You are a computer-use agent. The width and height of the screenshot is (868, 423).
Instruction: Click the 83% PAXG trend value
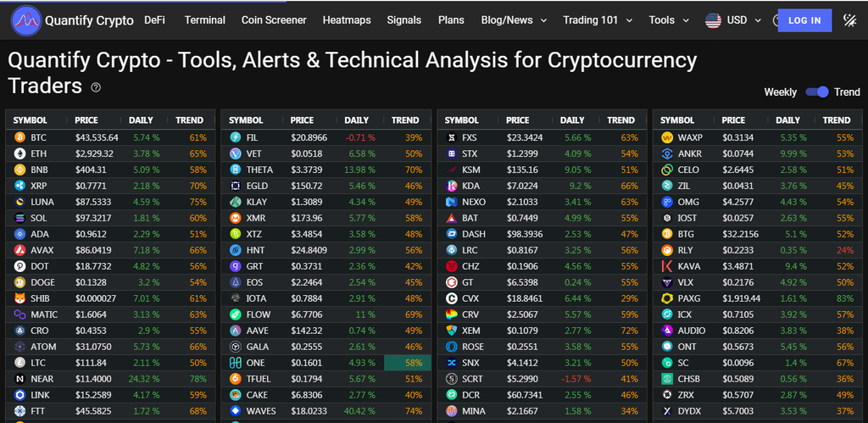pyautogui.click(x=845, y=298)
